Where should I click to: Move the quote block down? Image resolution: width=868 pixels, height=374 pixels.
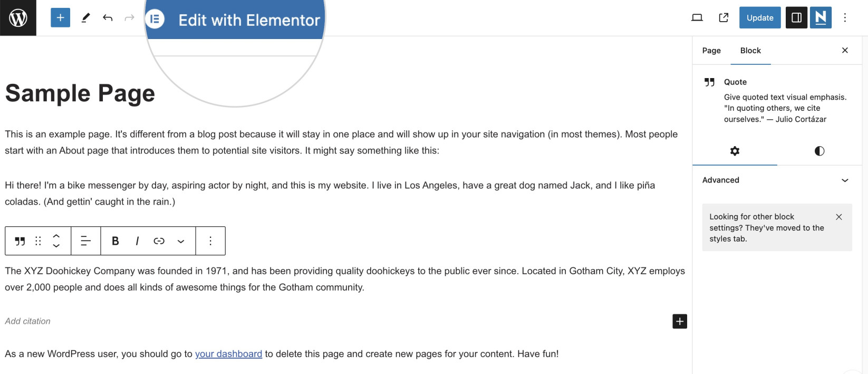[x=56, y=246]
